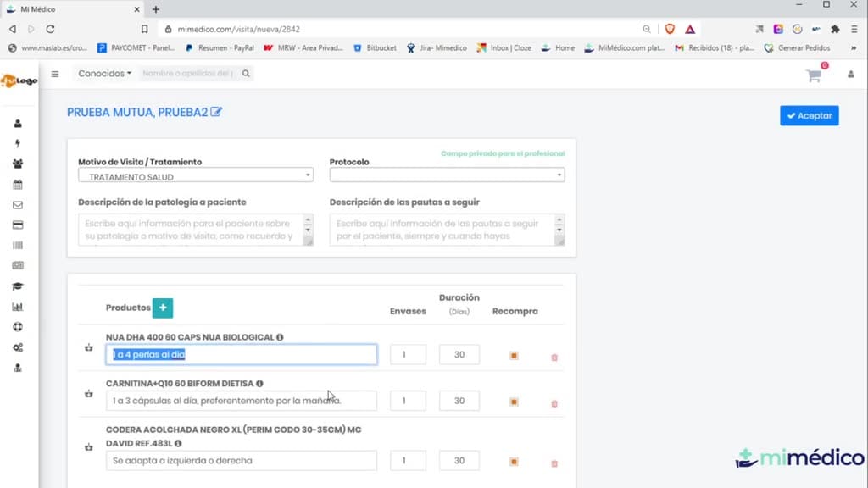Click basket icon beside CARNITINA+Q10
Viewport: 868px width, 488px height.
click(88, 394)
